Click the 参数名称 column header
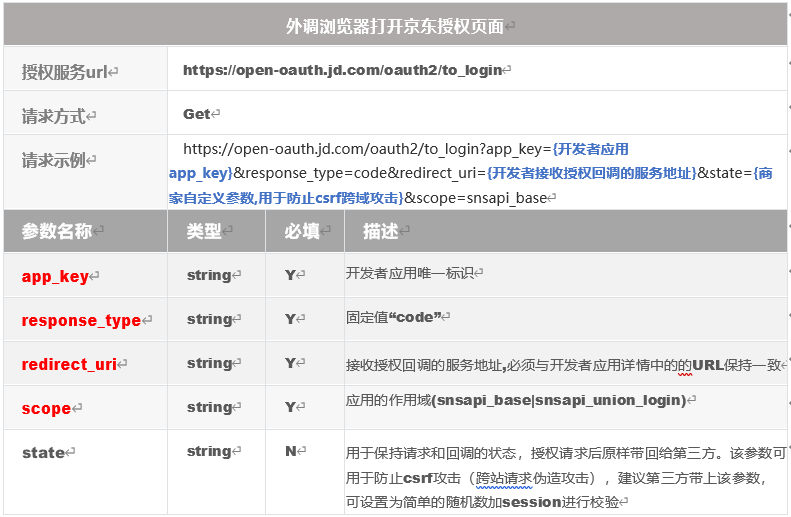 point(57,232)
